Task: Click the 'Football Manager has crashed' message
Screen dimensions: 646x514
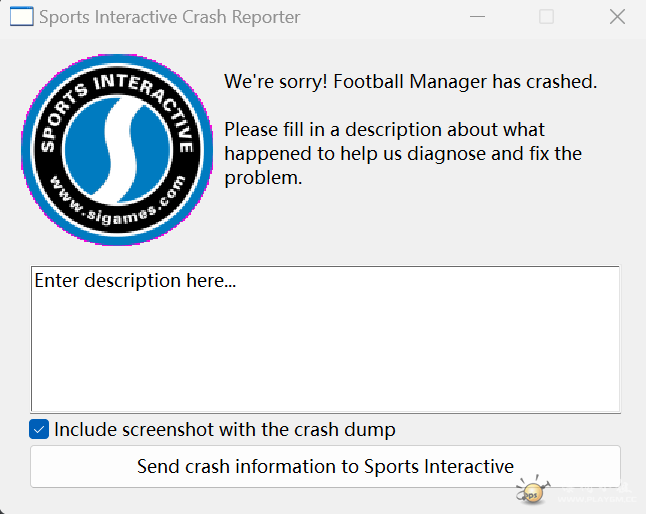Action: (410, 82)
